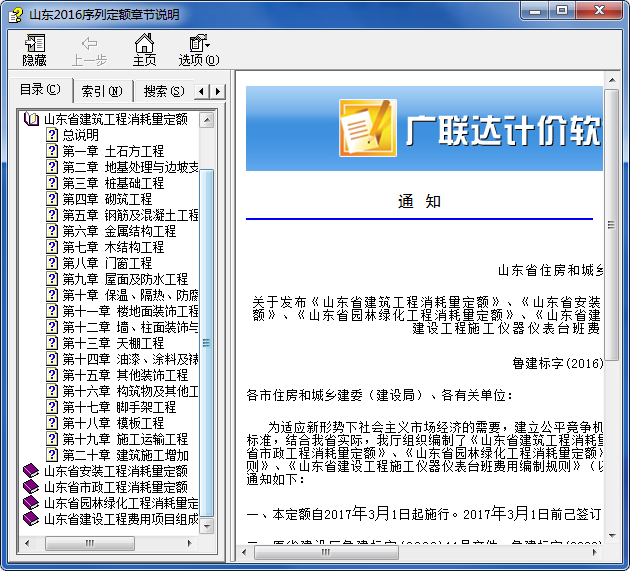Screen dimensions: 630x571
Task: Open 第十七章 脚手架工程
Action: 119,407
